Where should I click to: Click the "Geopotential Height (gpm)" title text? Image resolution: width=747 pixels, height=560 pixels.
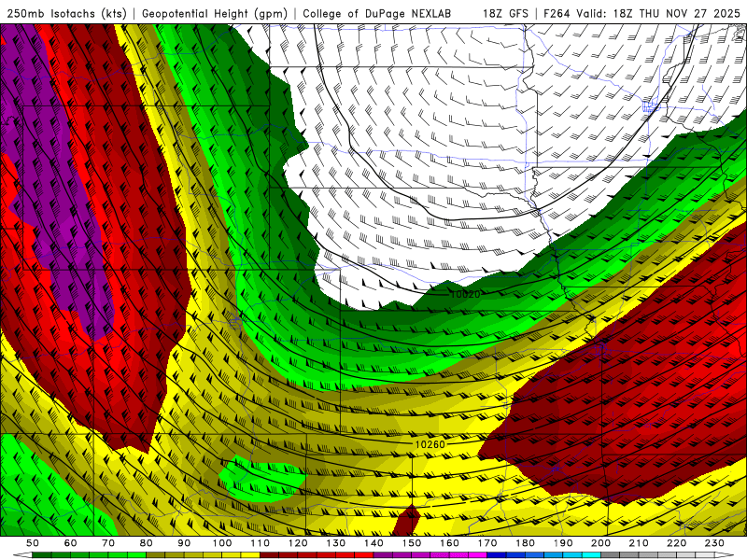tap(215, 14)
